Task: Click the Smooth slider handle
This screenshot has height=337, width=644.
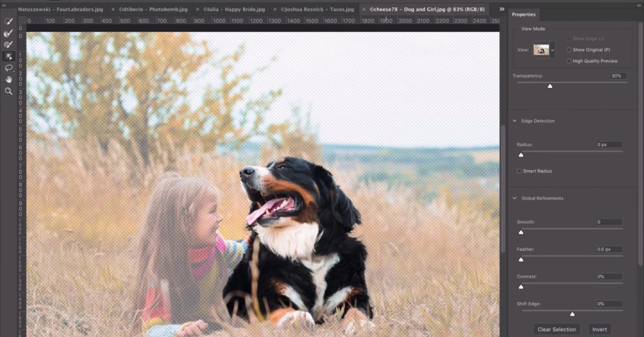Action: 521,232
